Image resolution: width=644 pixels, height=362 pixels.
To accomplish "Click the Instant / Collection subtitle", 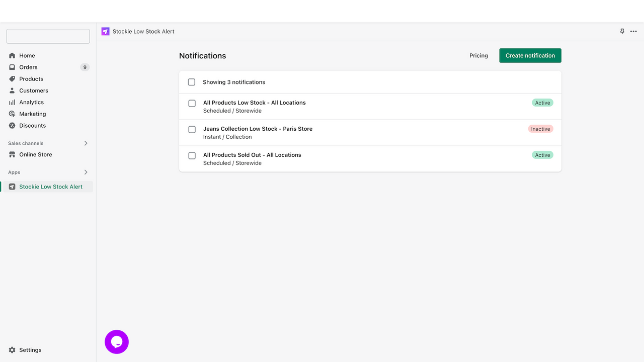I will 227,137.
